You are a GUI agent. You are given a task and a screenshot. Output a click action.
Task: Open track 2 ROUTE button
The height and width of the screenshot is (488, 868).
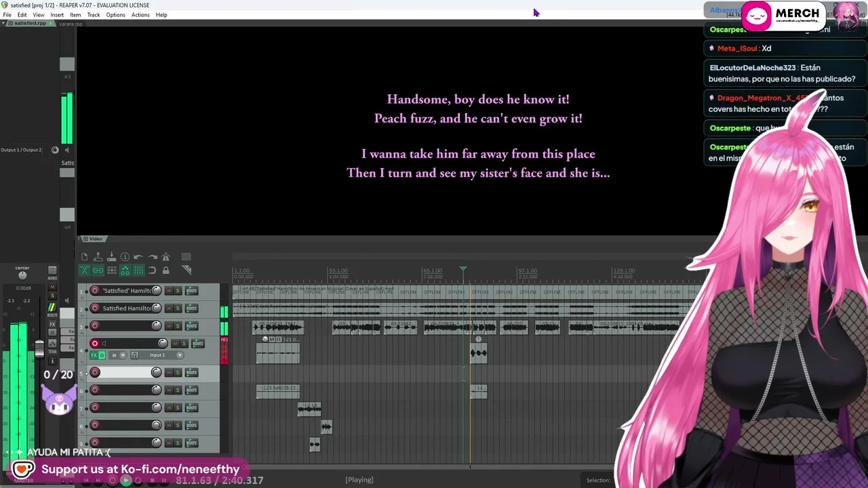[192, 308]
